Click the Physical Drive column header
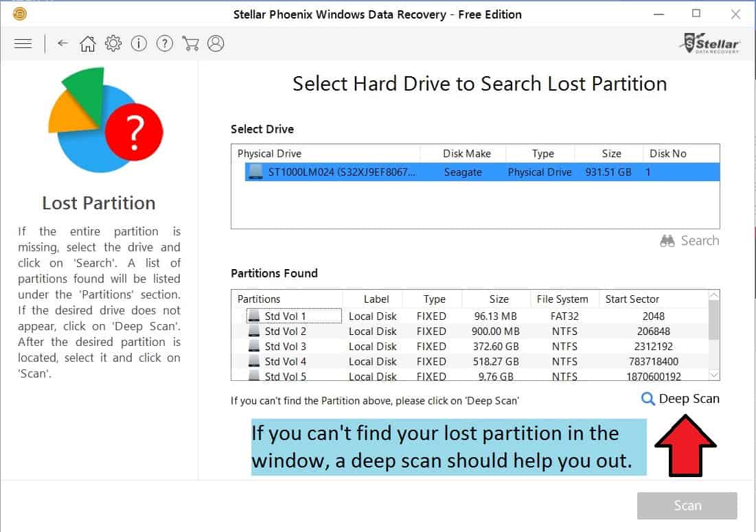 [325, 154]
